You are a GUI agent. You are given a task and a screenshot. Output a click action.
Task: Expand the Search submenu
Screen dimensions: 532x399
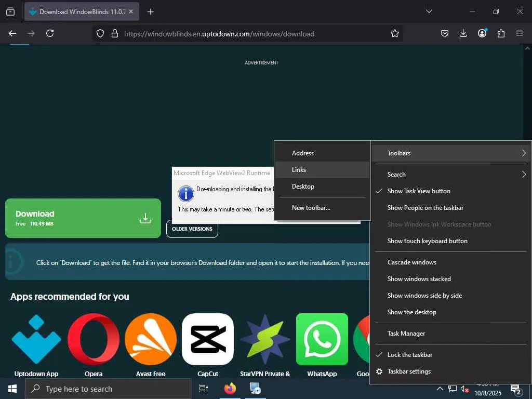coord(451,175)
